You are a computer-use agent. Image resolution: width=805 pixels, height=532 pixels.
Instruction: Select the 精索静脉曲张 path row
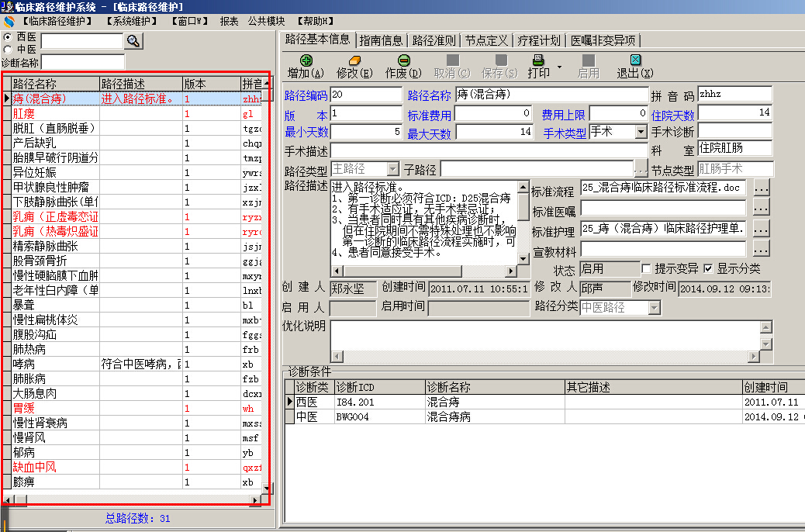[x=137, y=246]
